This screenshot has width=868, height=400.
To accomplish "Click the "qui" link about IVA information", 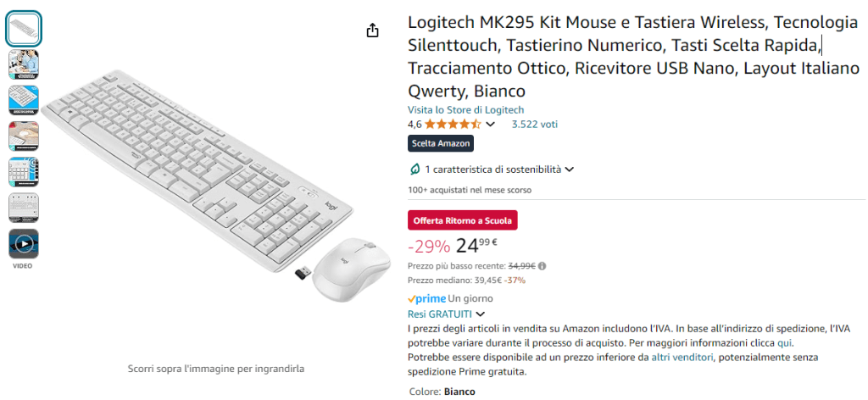I will pos(785,343).
